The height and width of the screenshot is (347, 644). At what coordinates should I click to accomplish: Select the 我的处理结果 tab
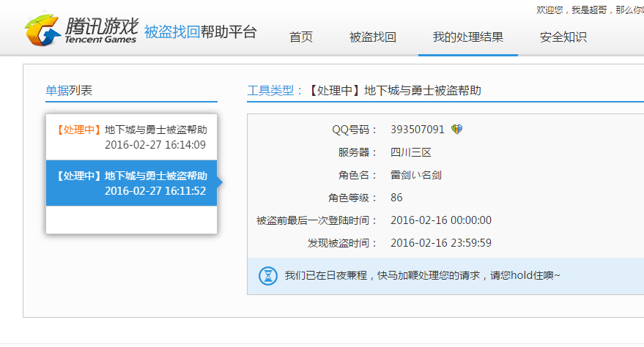[468, 37]
